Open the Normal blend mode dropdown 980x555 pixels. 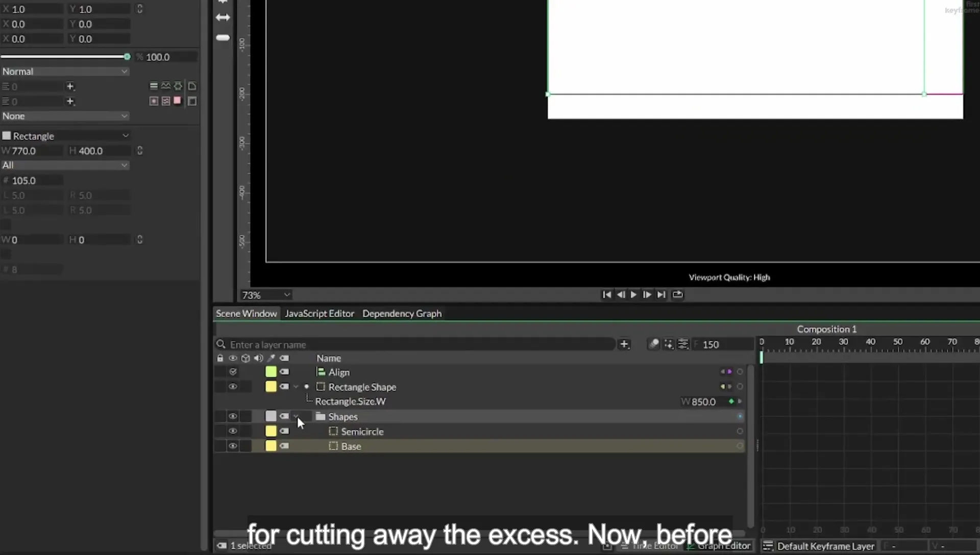pyautogui.click(x=65, y=71)
